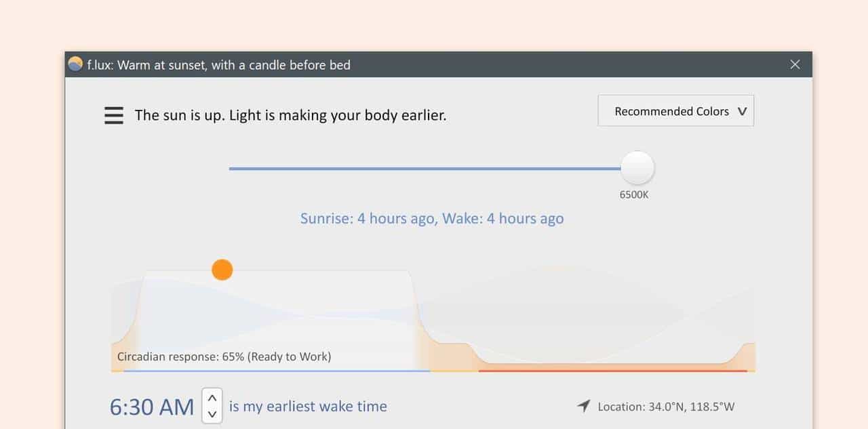Click the 6:30 AM wake time
Image resolution: width=868 pixels, height=429 pixels.
click(152, 407)
